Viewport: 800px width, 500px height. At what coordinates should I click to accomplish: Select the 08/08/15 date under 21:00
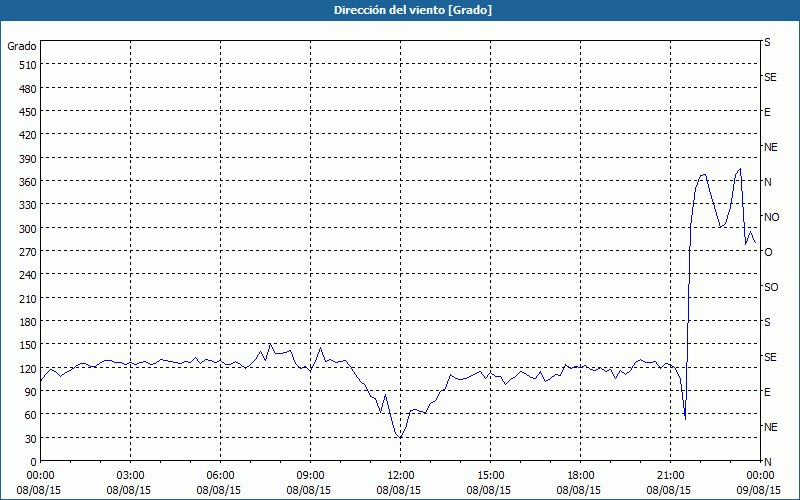tap(668, 490)
